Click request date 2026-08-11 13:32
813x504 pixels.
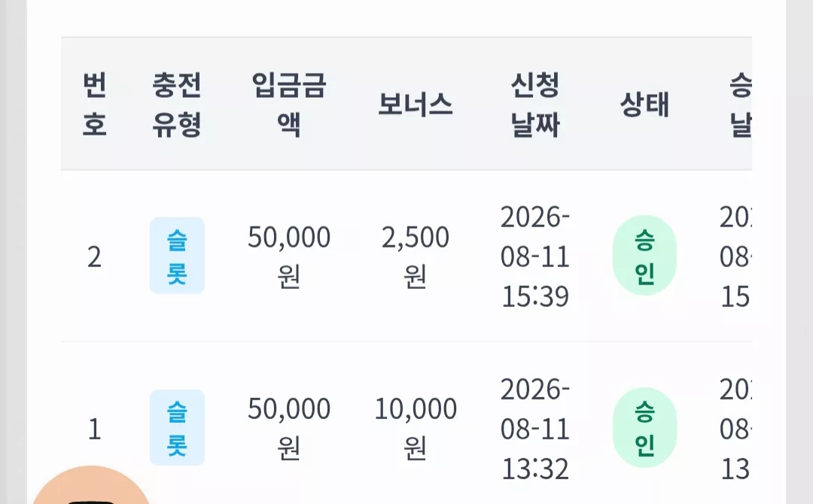(535, 428)
